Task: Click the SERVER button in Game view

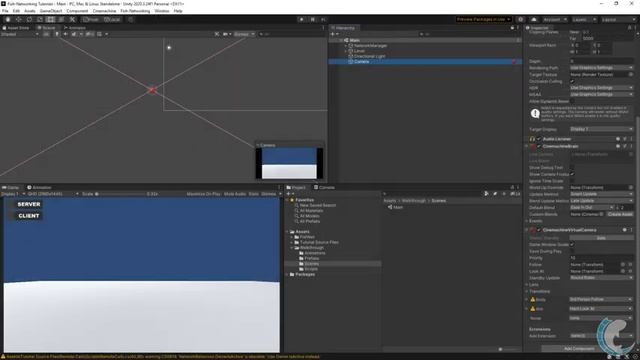Action: pyautogui.click(x=29, y=204)
